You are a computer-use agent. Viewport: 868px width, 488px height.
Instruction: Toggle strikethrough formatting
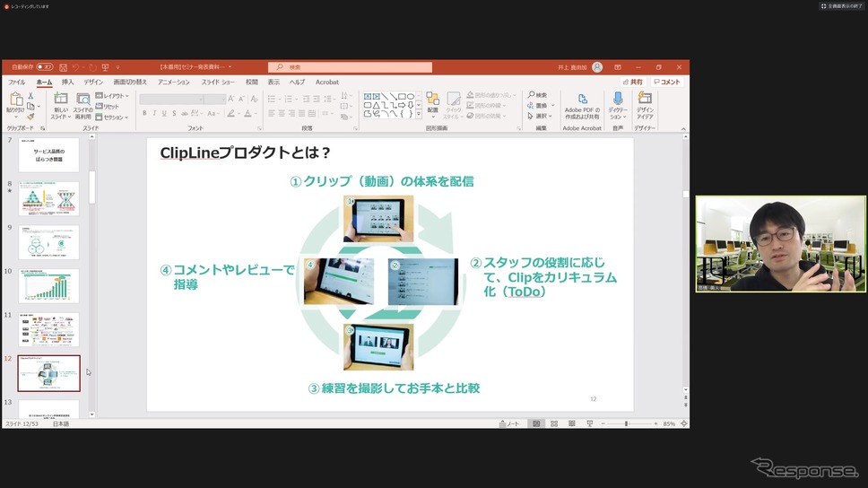[184, 114]
